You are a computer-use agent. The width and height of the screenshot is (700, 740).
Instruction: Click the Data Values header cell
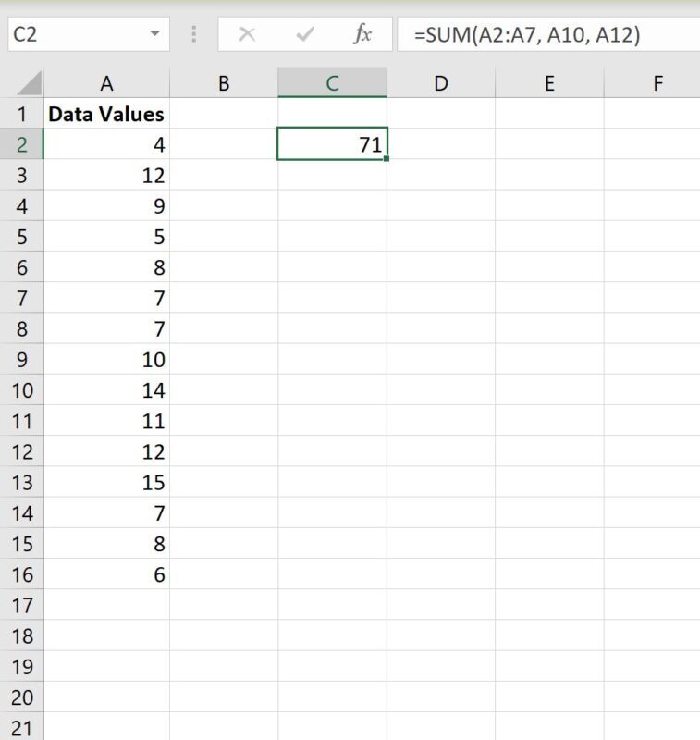coord(106,114)
